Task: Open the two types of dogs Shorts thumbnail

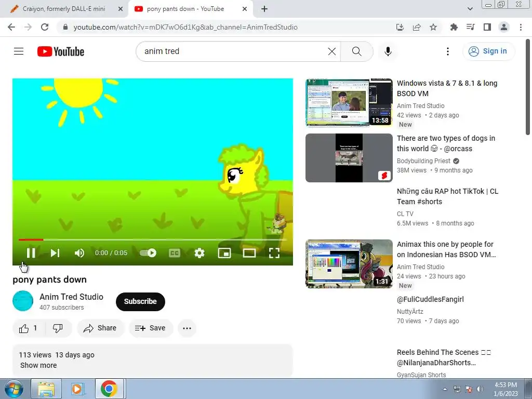Action: (349, 158)
